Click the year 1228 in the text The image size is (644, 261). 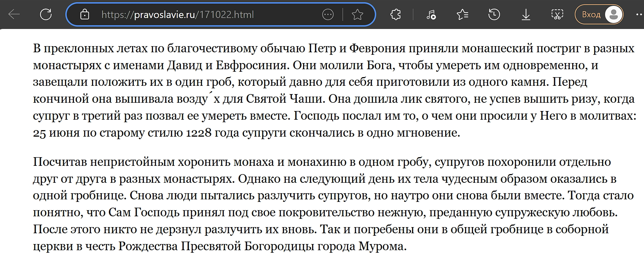(198, 133)
